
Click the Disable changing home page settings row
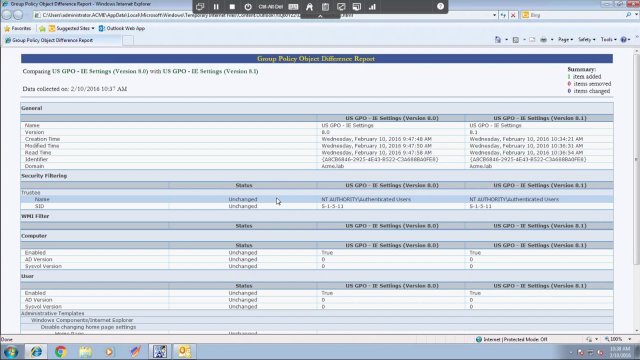[x=317, y=327]
